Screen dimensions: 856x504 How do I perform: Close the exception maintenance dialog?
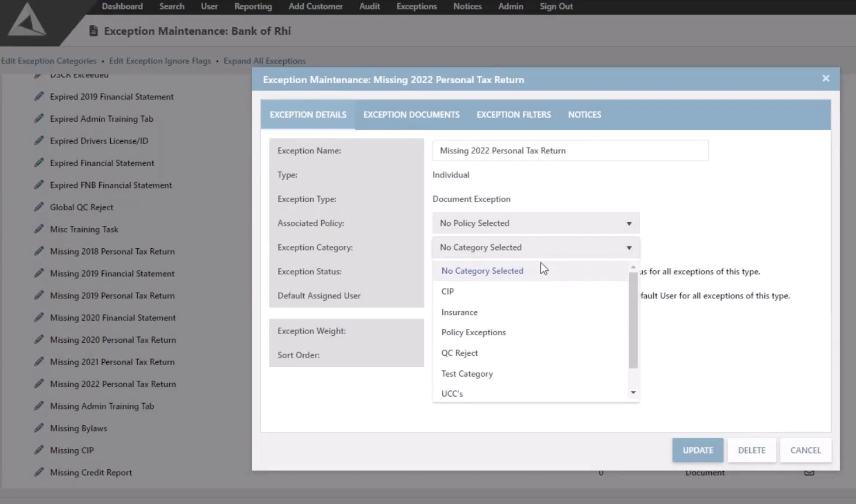coord(826,79)
